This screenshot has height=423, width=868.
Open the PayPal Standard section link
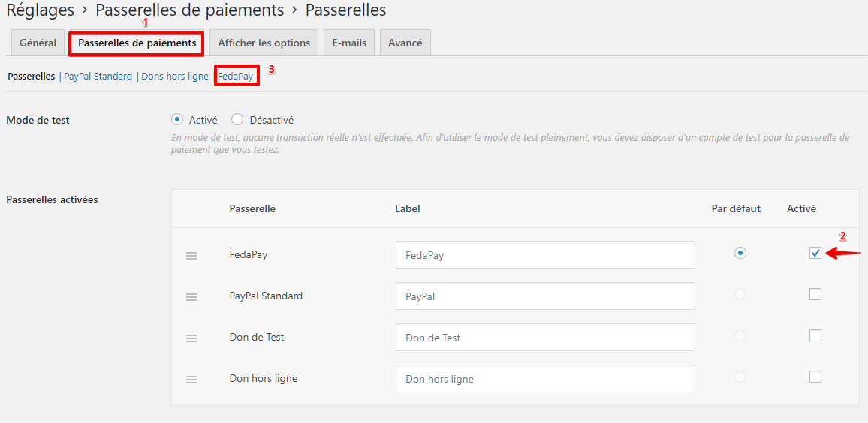coord(98,76)
